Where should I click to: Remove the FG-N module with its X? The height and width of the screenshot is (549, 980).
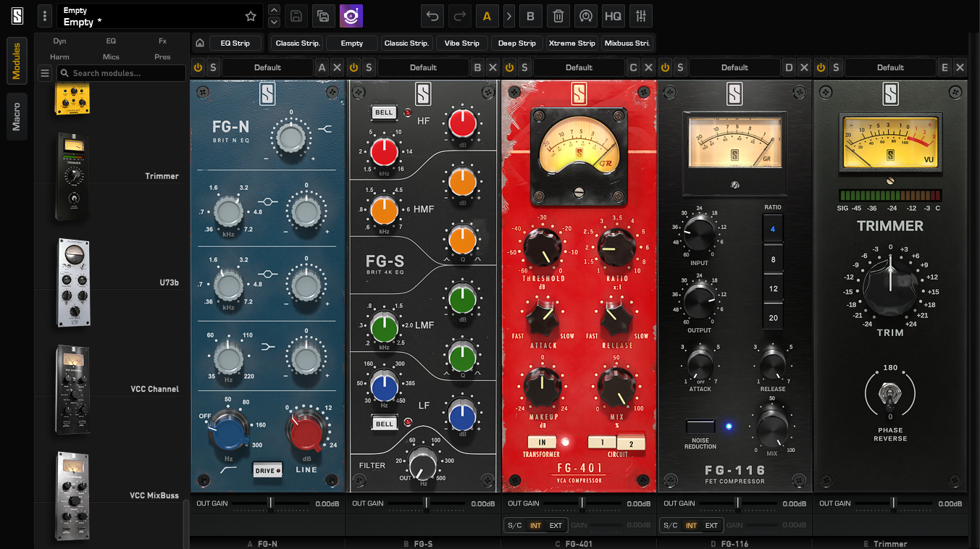[338, 67]
